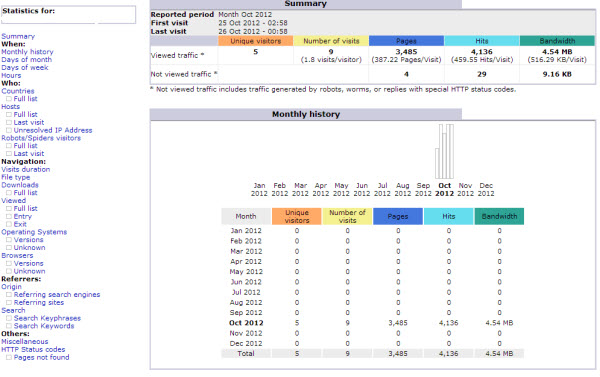Click blue Pages header in Summary table

[406, 41]
